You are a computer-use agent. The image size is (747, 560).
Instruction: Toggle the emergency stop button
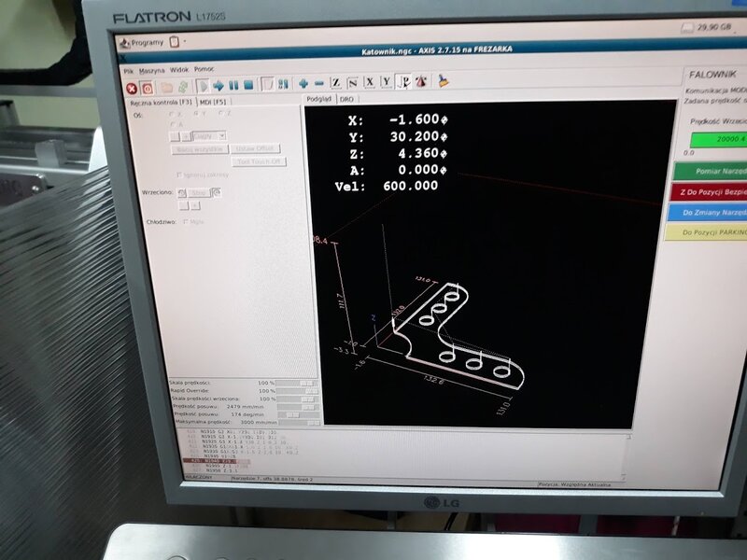(x=132, y=89)
